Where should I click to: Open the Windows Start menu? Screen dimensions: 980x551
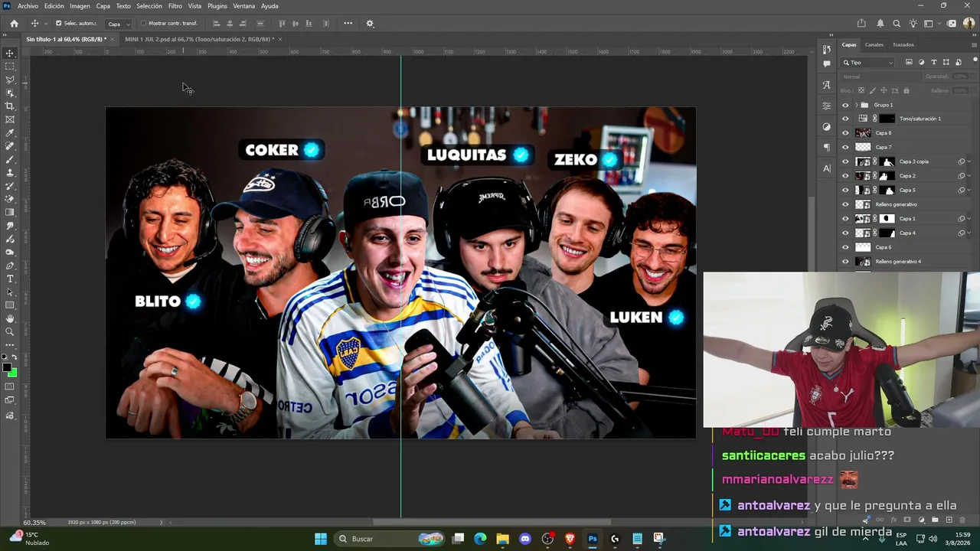pos(321,539)
